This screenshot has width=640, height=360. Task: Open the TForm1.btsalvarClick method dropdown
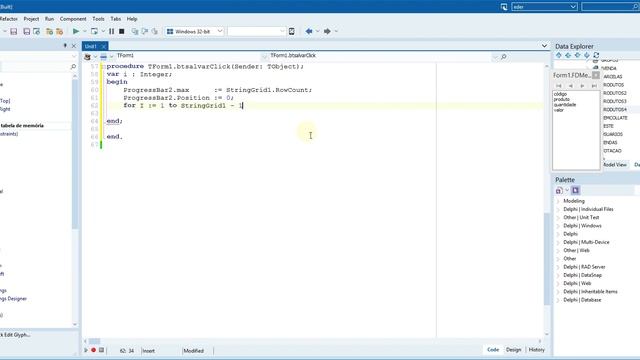pos(495,57)
